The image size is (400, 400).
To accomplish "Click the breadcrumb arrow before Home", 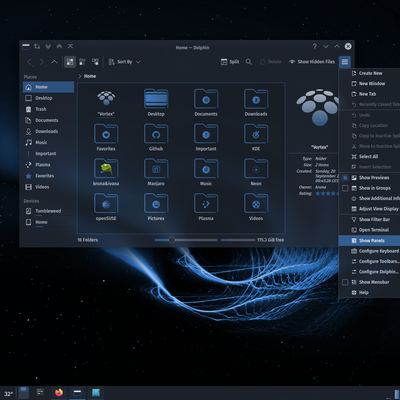I will (x=80, y=76).
